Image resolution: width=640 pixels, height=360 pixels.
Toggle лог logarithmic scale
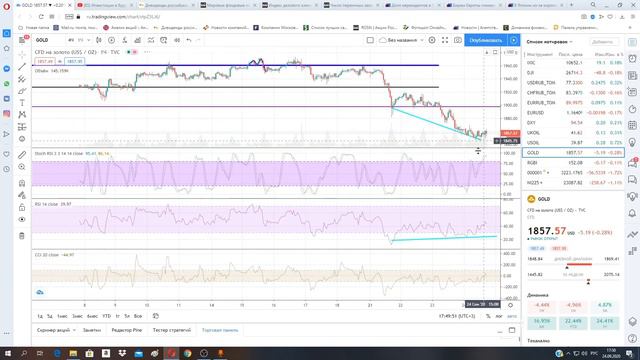tap(499, 316)
